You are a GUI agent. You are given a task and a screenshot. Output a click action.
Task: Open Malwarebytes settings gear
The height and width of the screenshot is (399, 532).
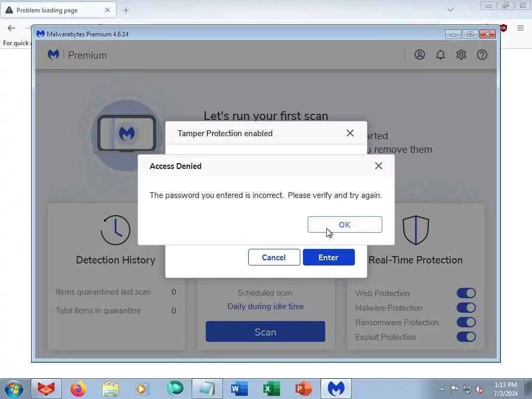pos(461,55)
